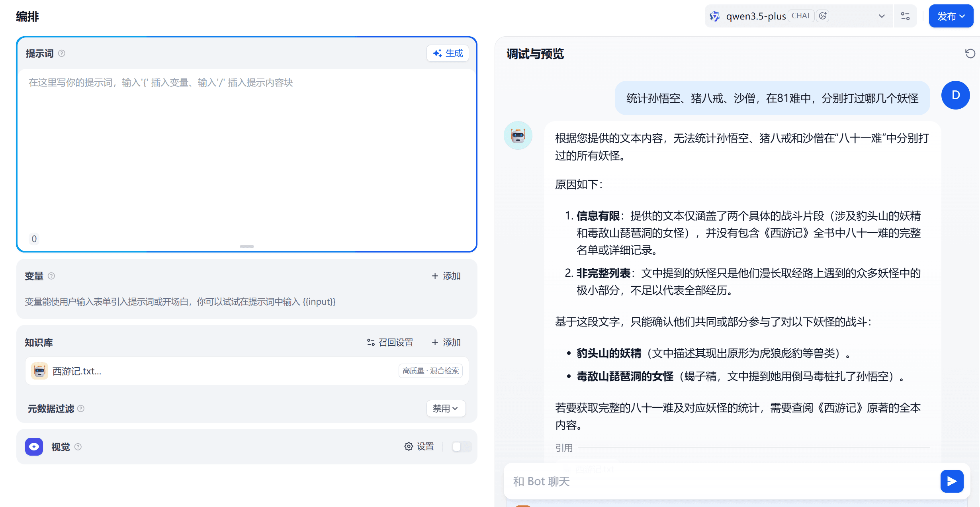Expand the qwen3.5-plus model dropdown
Screen dimensions: 980x507
coord(881,16)
